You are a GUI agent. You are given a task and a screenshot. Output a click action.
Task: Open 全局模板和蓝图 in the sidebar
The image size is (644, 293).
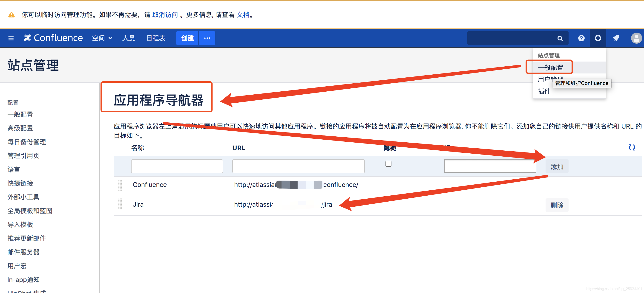(30, 211)
